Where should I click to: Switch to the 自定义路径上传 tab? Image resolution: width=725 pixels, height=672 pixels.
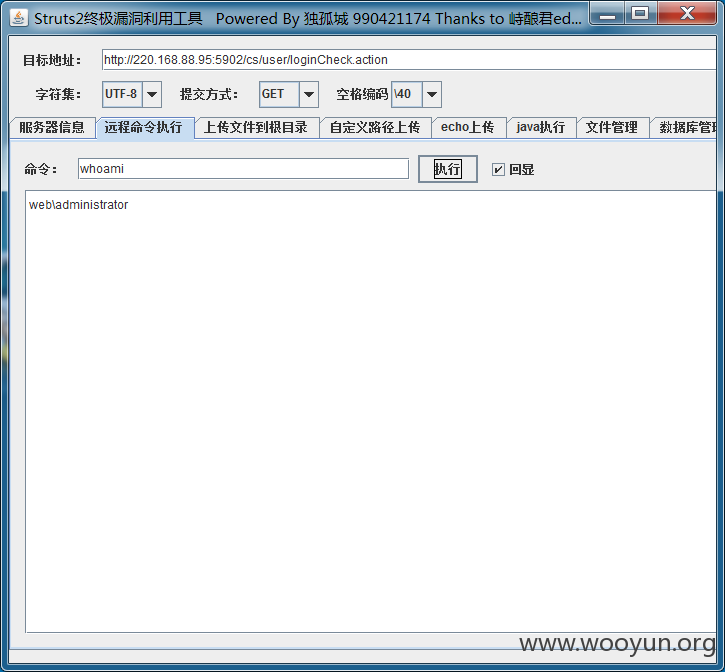(375, 127)
